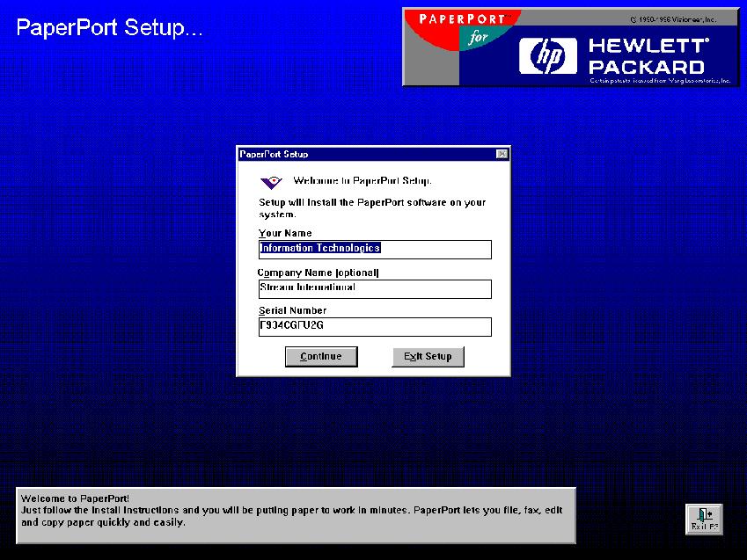Click the "Serial Number" label
Viewport: 747px width, 560px height.
292,310
